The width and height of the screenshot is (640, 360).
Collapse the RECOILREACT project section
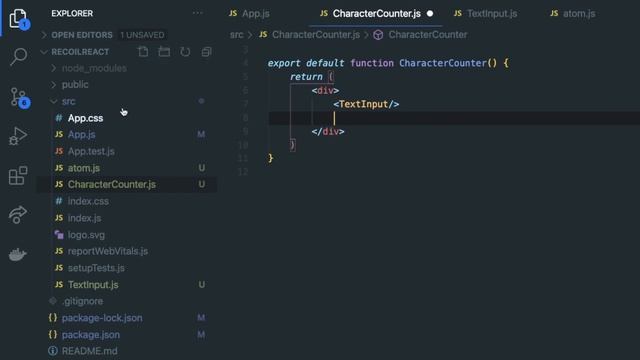44,52
